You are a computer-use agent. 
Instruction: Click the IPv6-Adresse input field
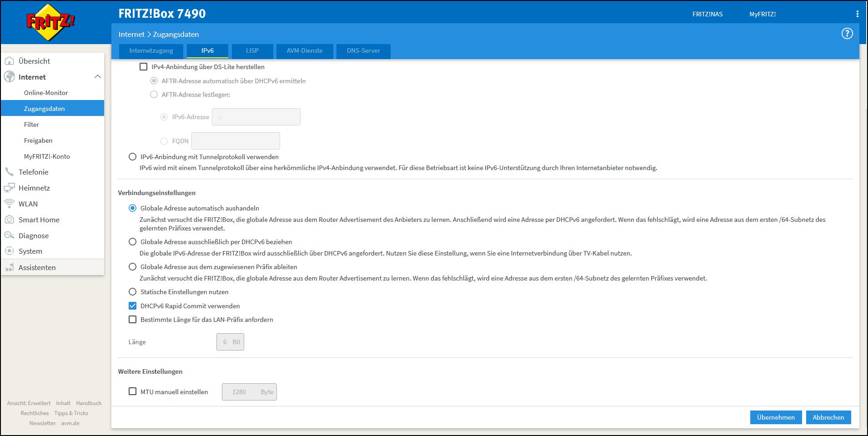256,117
